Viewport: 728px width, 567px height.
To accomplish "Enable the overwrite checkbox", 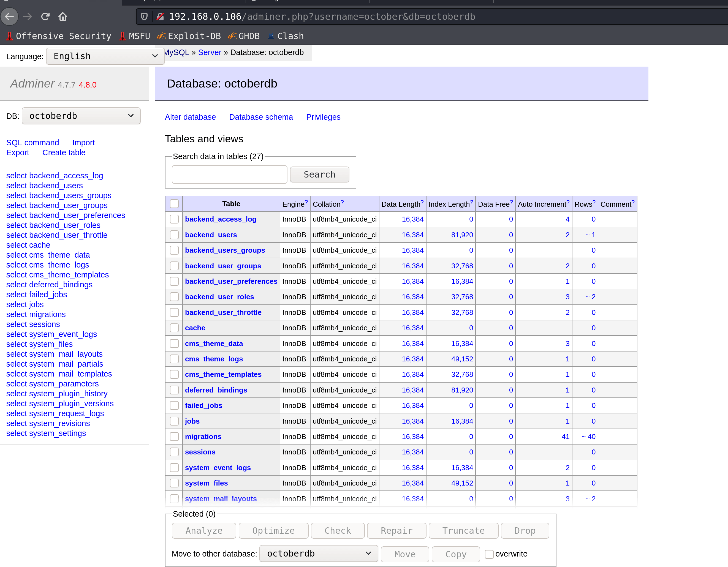I will [489, 554].
